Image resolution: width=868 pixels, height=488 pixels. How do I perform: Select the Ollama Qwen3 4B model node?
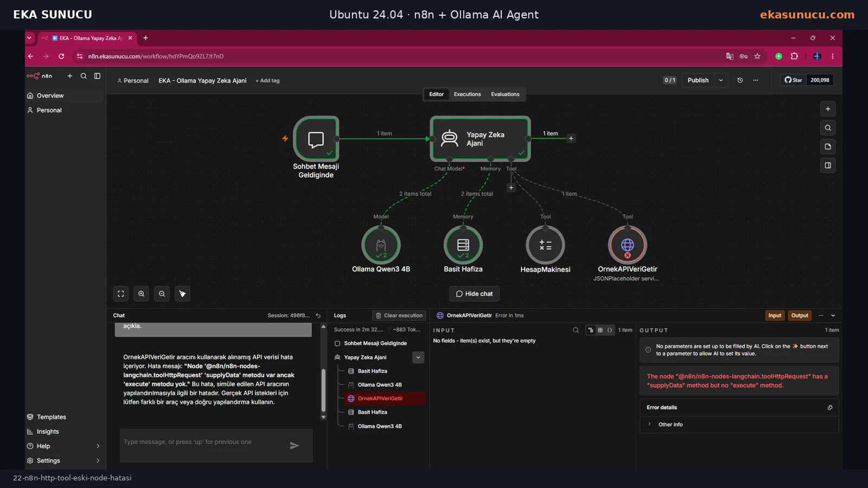pos(381,245)
